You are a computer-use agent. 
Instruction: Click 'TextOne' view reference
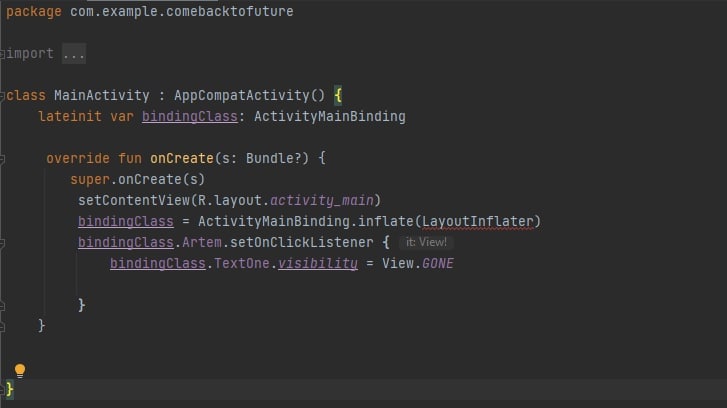pos(242,263)
